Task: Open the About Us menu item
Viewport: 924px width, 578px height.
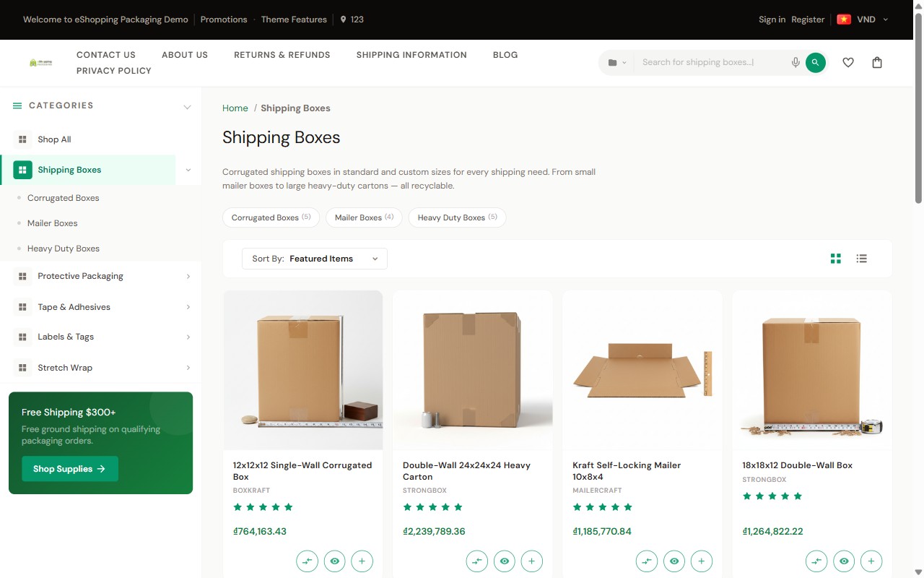Action: coord(185,55)
